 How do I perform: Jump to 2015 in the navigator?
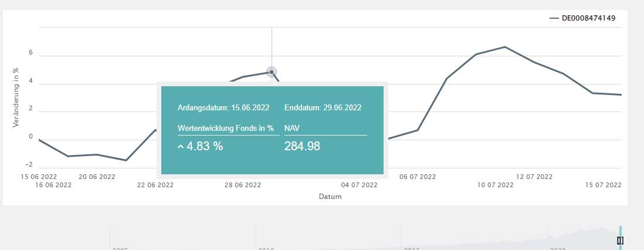coord(411,248)
